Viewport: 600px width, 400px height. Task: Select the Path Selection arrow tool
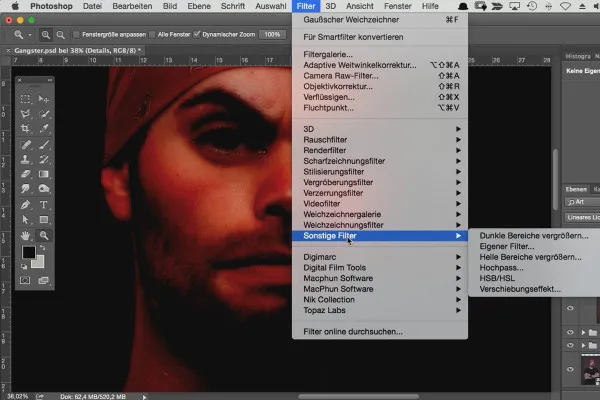(x=25, y=220)
